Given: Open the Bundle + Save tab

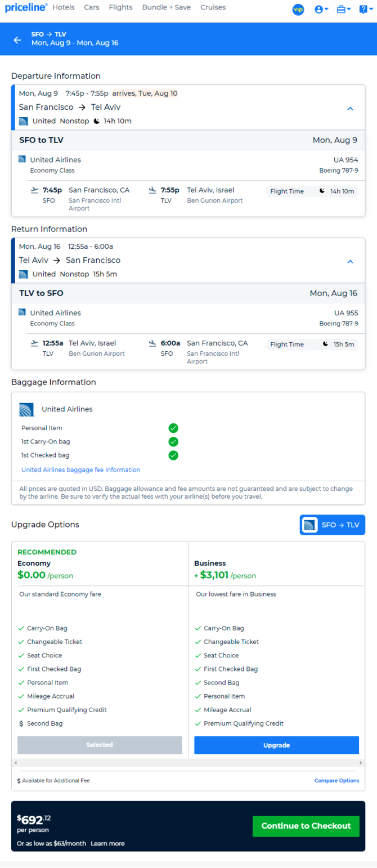Looking at the screenshot, I should pos(166,7).
